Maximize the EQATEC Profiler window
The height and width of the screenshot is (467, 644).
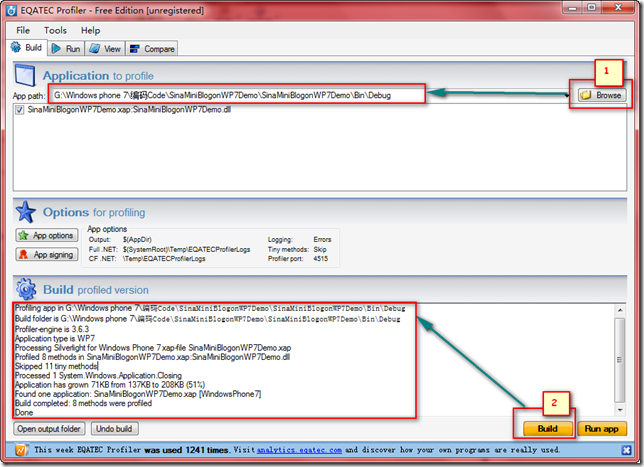592,7
